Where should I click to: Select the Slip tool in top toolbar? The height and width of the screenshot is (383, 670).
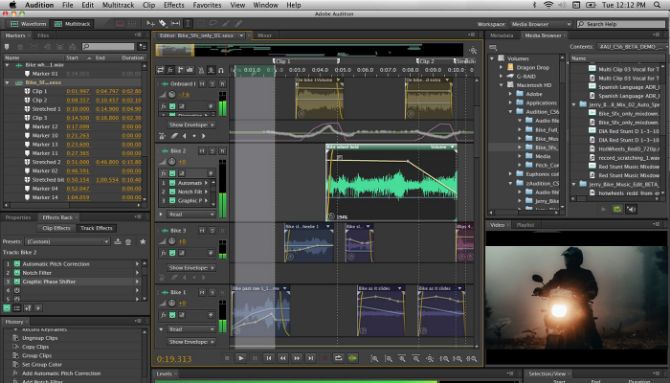pyautogui.click(x=176, y=24)
